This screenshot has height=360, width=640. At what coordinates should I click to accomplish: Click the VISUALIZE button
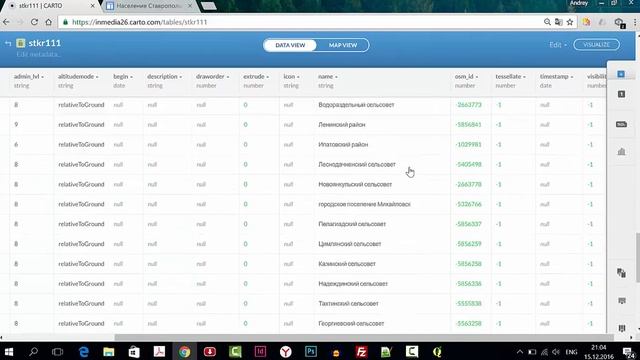point(596,44)
